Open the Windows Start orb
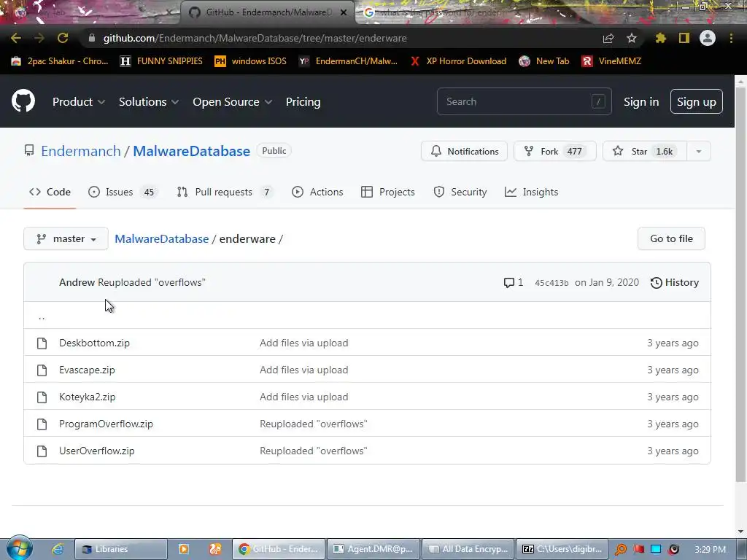 tap(19, 548)
